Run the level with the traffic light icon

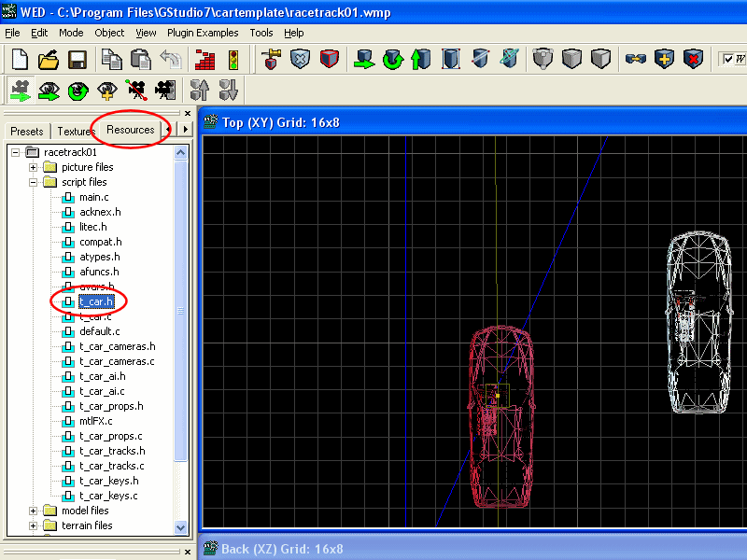pos(233,60)
